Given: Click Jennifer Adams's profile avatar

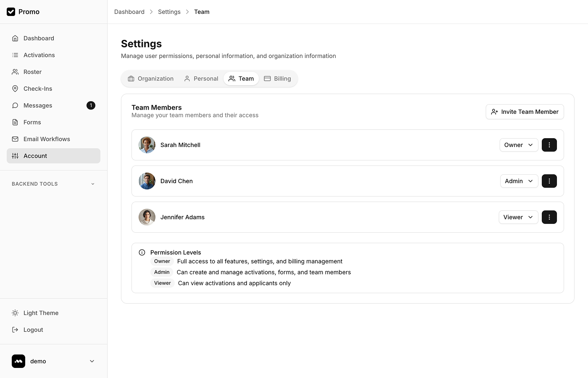Looking at the screenshot, I should click(147, 217).
